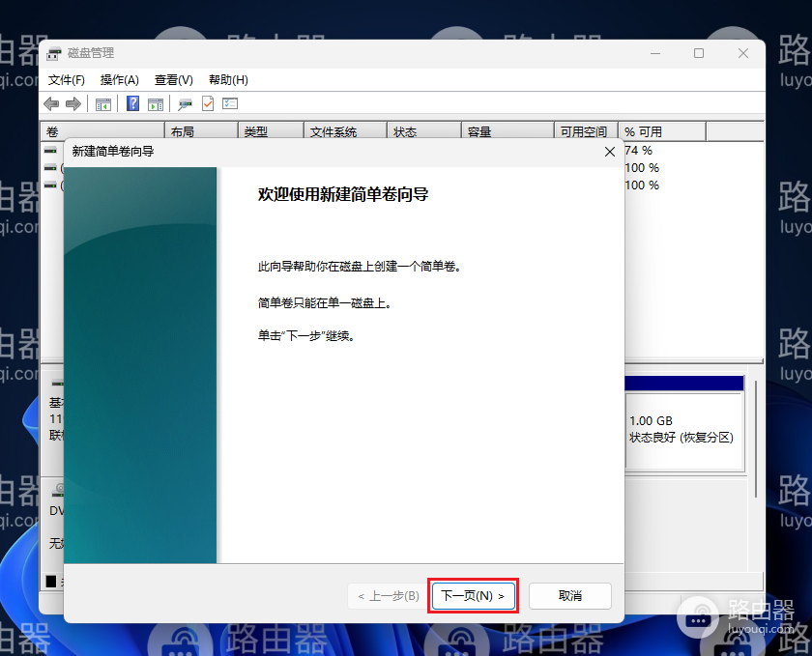Select the first volume drive icon (74 % row)
Screen dimensions: 812x656
tap(50, 150)
